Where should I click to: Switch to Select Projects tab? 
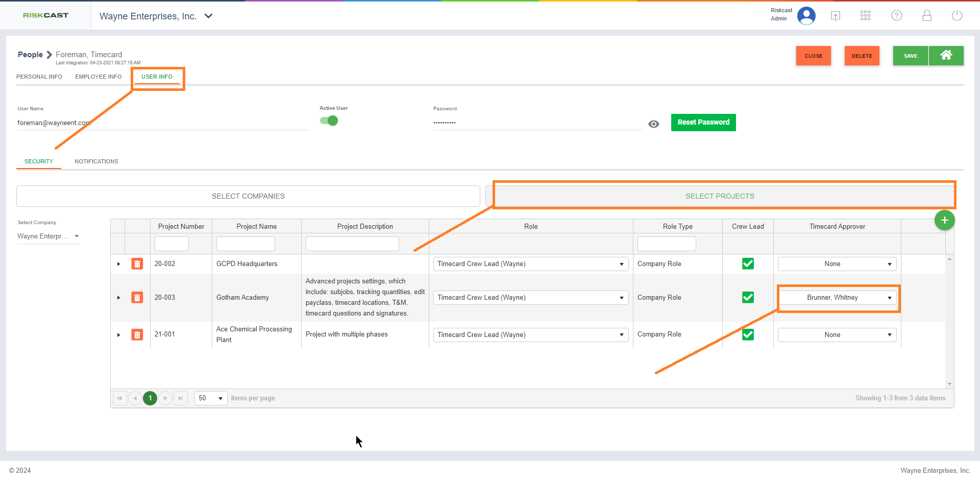(720, 196)
